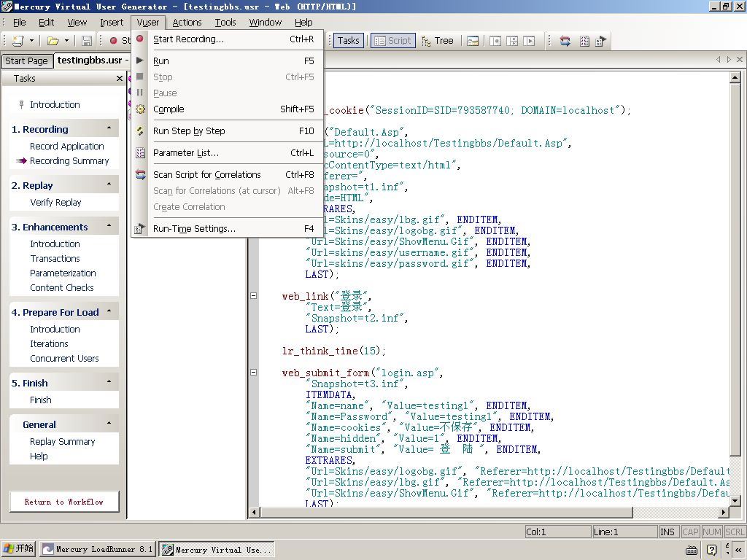Click the red record button in toolbar

point(113,41)
